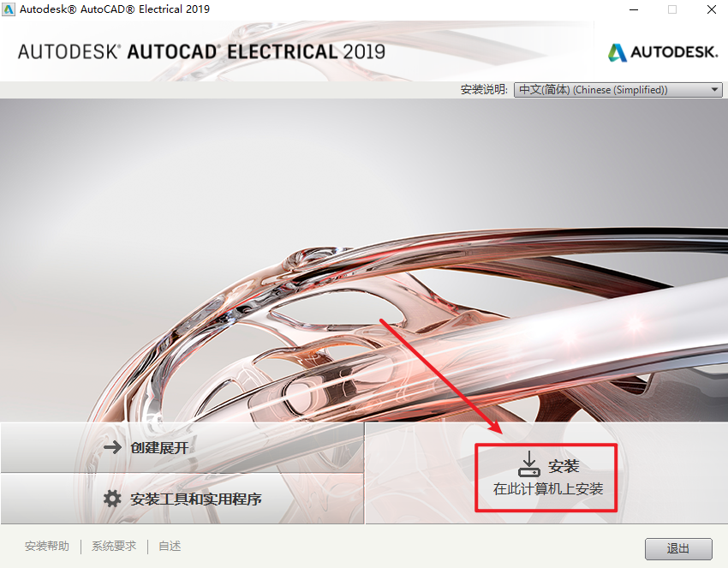Screen dimensions: 728x568
Task: Click the arrow icon beside 创建展开
Action: click(112, 447)
